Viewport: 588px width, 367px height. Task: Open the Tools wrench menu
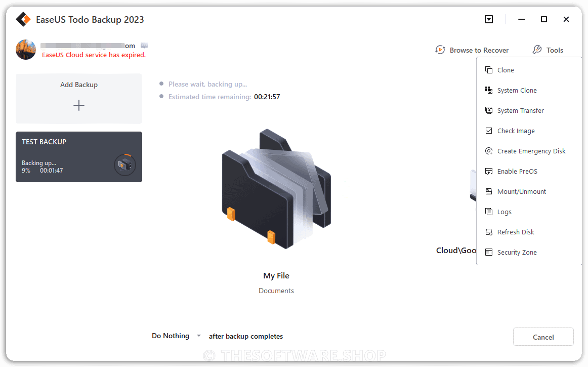pyautogui.click(x=548, y=50)
